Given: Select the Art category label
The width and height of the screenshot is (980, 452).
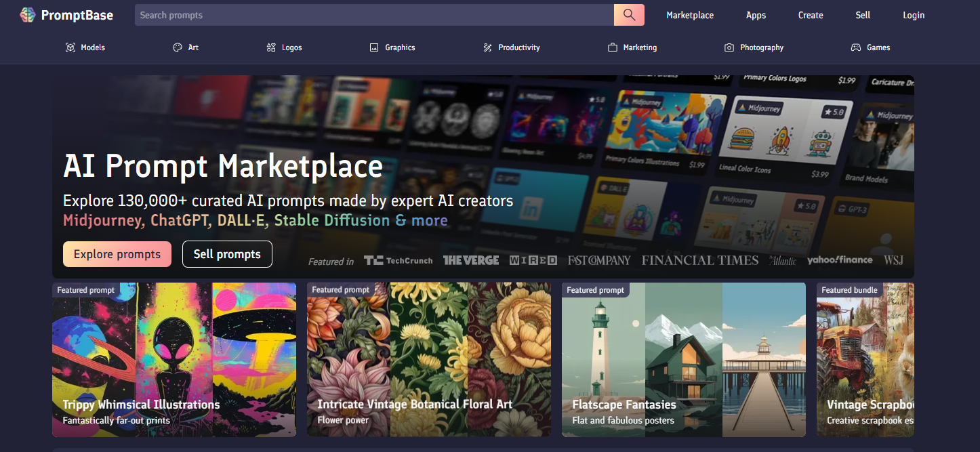Looking at the screenshot, I should click(x=193, y=47).
